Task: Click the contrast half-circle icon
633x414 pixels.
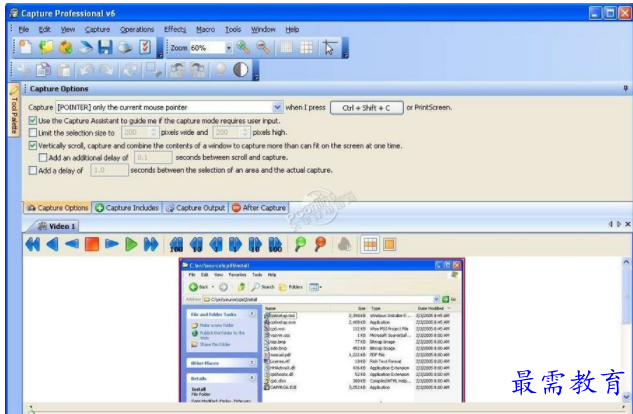Action: point(241,70)
